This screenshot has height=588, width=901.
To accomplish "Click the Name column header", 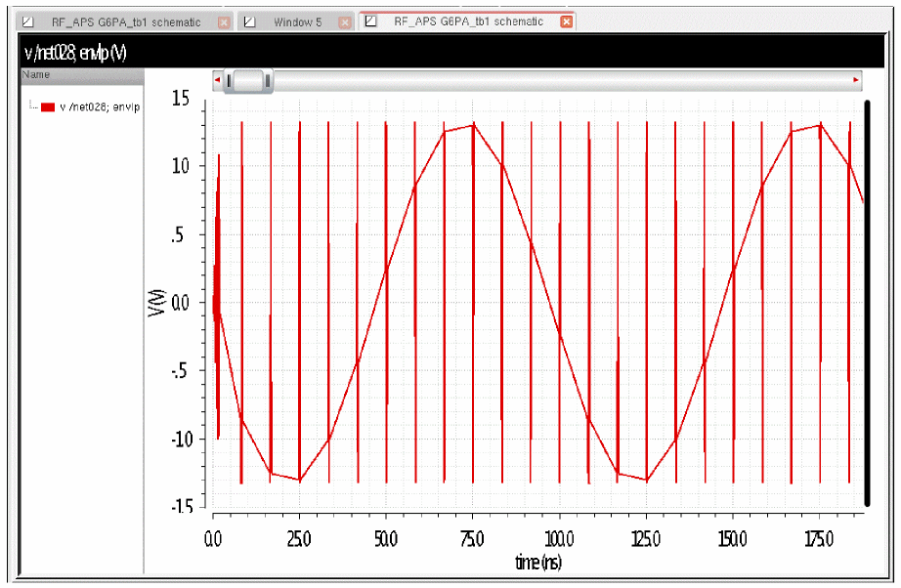I will (36, 74).
